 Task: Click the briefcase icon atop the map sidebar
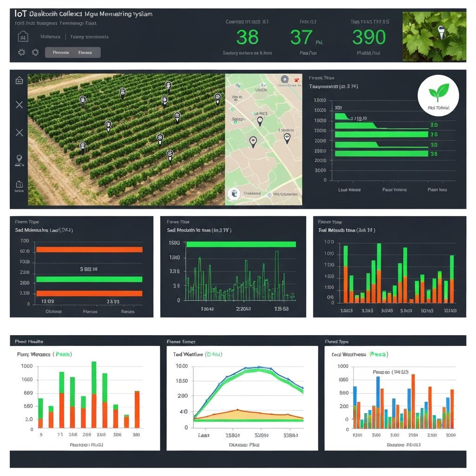point(19,80)
